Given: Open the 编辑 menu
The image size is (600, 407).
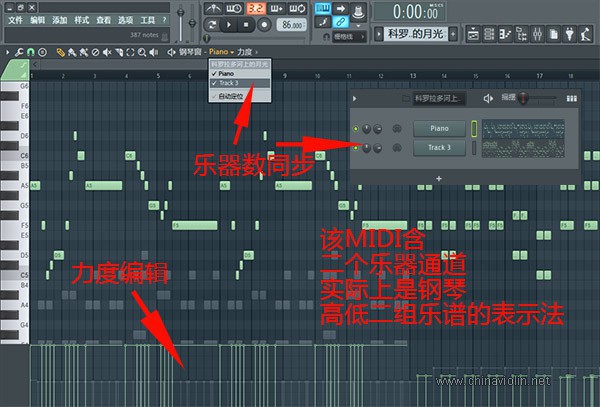Looking at the screenshot, I should 38,20.
